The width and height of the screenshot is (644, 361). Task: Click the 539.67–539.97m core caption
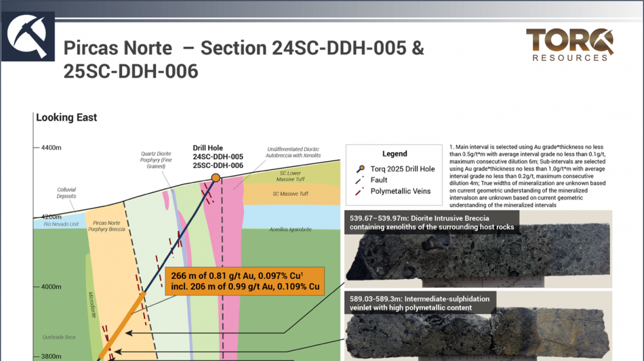pyautogui.click(x=432, y=223)
